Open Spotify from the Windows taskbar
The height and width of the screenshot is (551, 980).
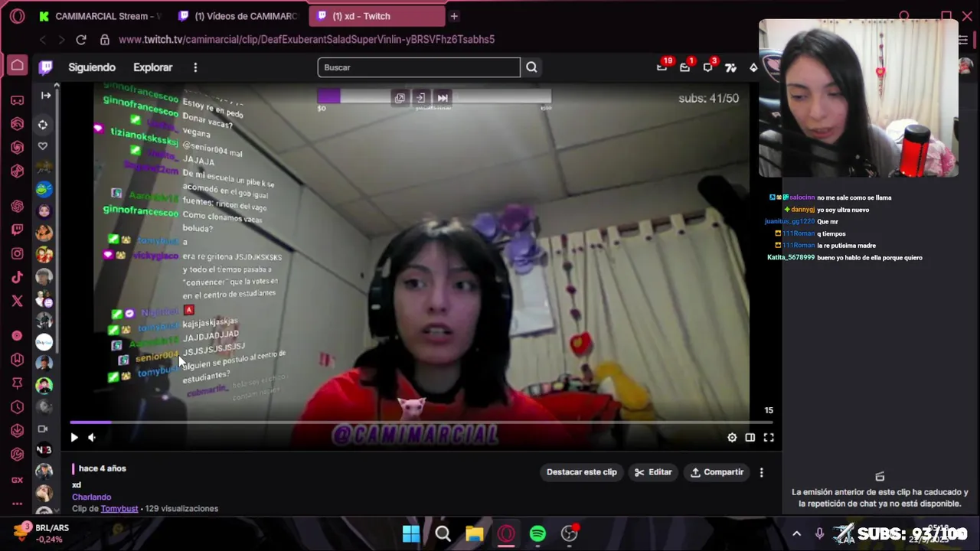click(537, 533)
